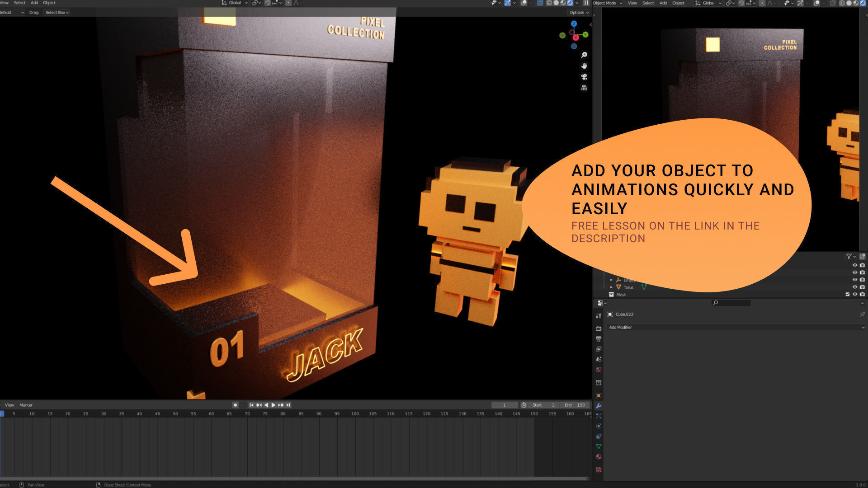
Task: Open the Add Modifier dropdown
Action: tap(736, 327)
